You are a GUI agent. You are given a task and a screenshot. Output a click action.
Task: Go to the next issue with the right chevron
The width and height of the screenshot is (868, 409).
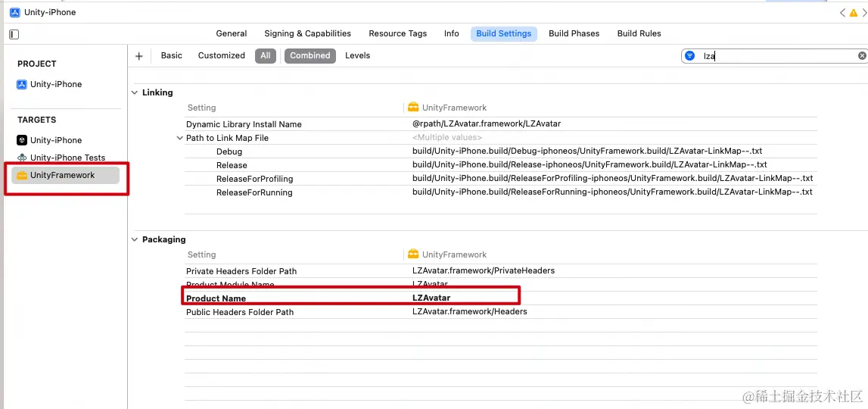click(x=864, y=12)
